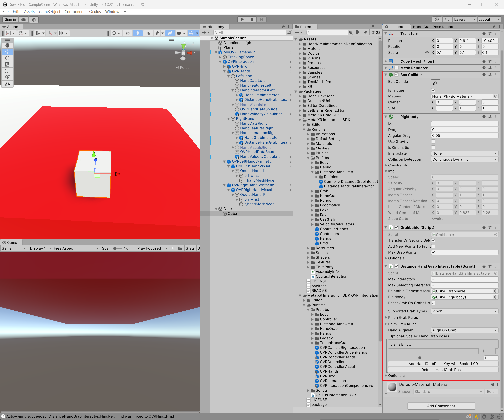The height and width of the screenshot is (420, 504).
Task: Enable Is Kinematic on the Rigidbody
Action: [x=433, y=147]
